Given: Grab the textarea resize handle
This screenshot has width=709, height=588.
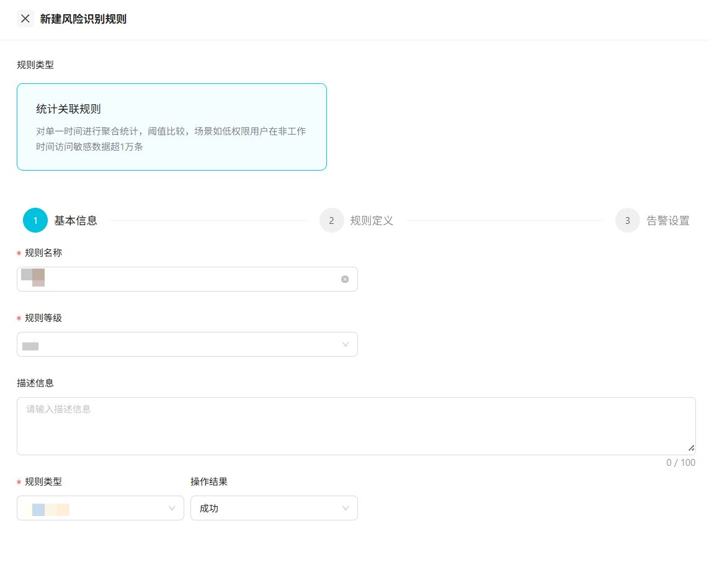Looking at the screenshot, I should point(691,448).
